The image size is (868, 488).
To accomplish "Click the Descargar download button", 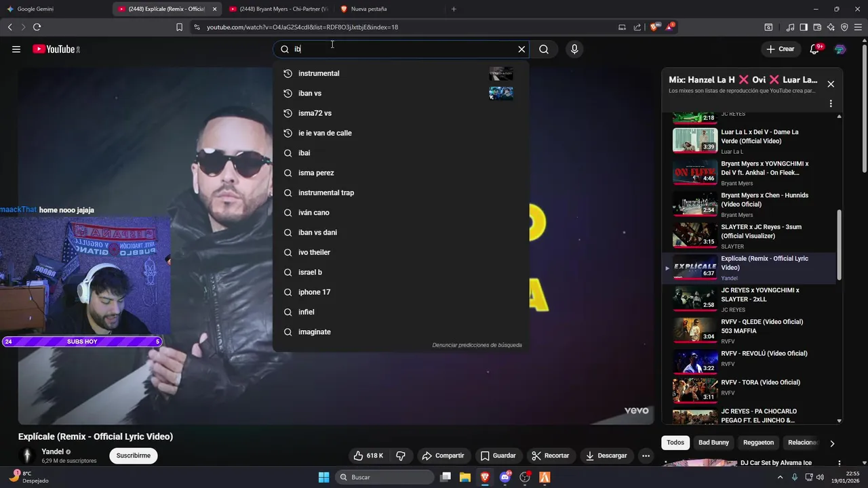I will (x=606, y=455).
